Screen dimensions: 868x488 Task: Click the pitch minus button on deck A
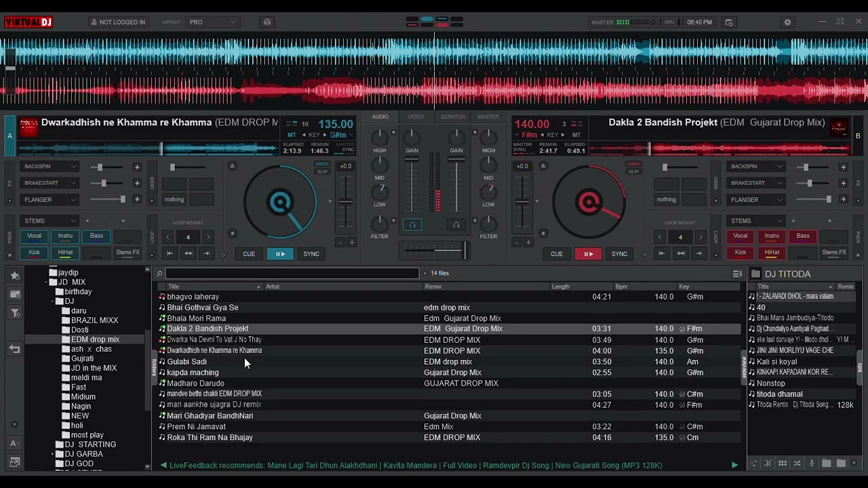click(x=341, y=243)
